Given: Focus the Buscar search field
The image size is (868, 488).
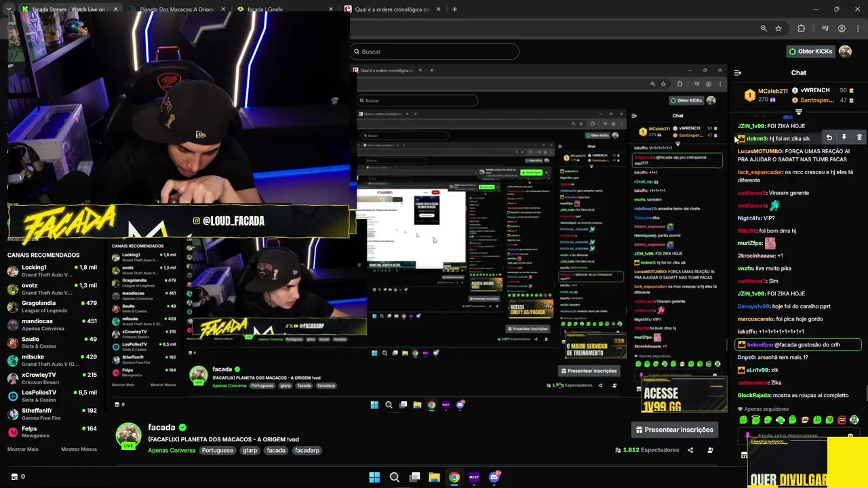Looking at the screenshot, I should click(435, 52).
